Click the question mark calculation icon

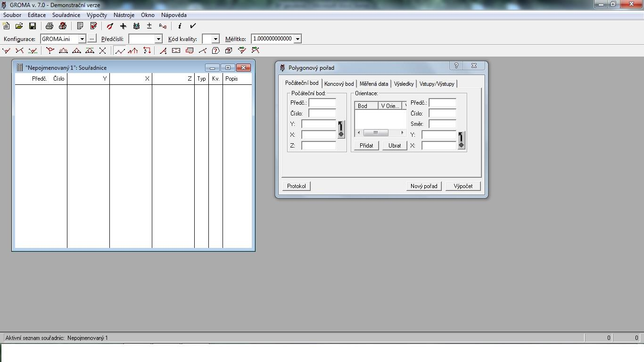pos(215,50)
